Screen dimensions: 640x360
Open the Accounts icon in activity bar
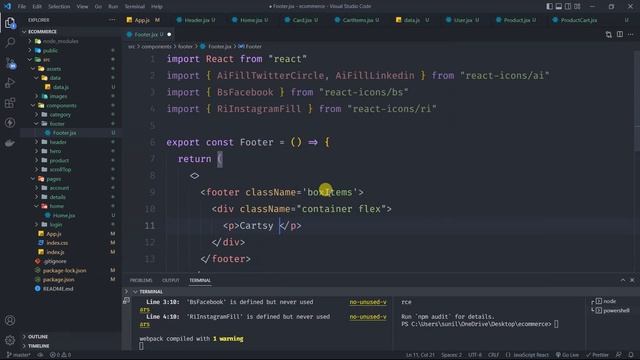click(x=10, y=320)
